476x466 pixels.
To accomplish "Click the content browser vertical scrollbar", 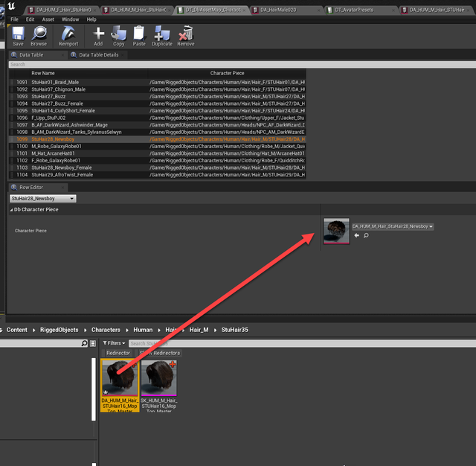I will pos(94,389).
